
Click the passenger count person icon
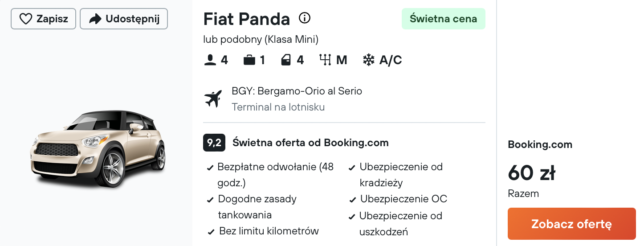click(210, 60)
